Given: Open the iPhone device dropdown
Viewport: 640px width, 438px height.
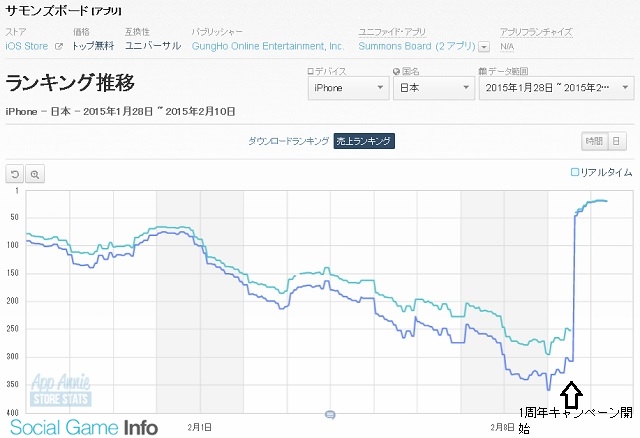Looking at the screenshot, I should (349, 88).
